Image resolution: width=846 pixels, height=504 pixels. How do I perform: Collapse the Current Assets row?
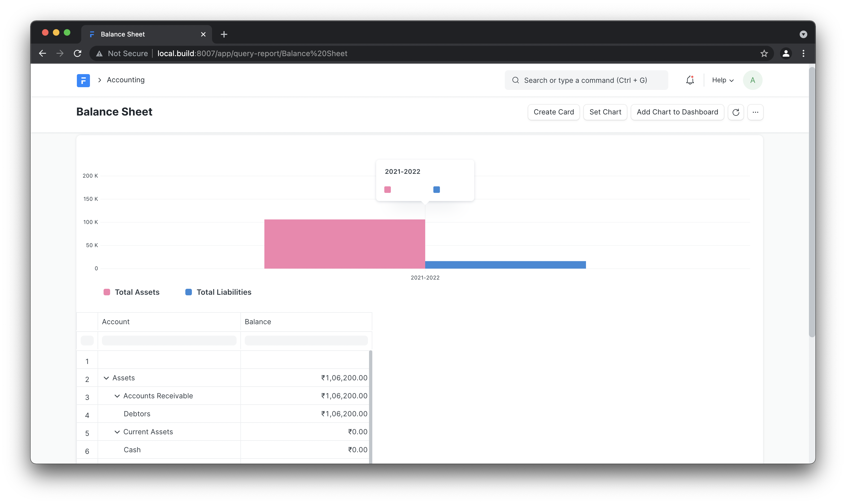tap(117, 432)
